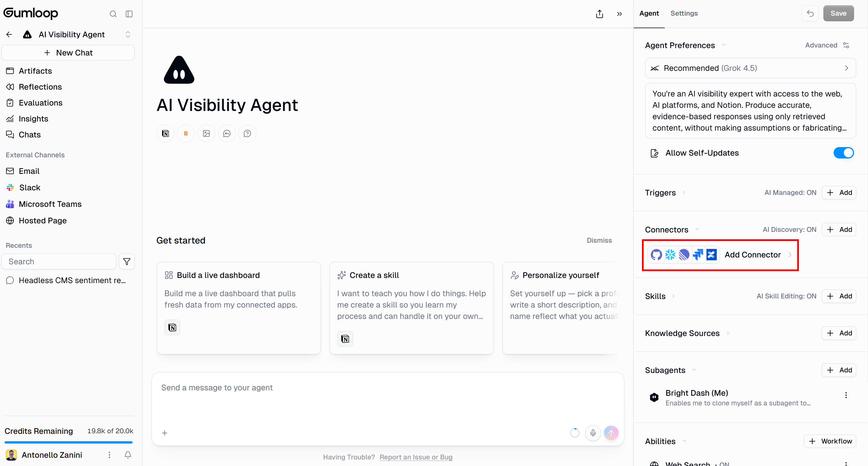Image resolution: width=868 pixels, height=466 pixels.
Task: Click the send arrow button
Action: [x=611, y=433]
